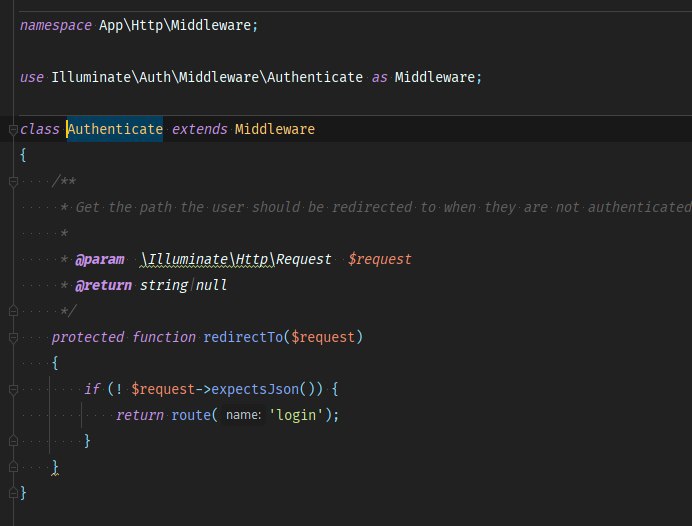692x526 pixels.
Task: Collapse the doc comment fold marker at /**
Action: click(13, 181)
